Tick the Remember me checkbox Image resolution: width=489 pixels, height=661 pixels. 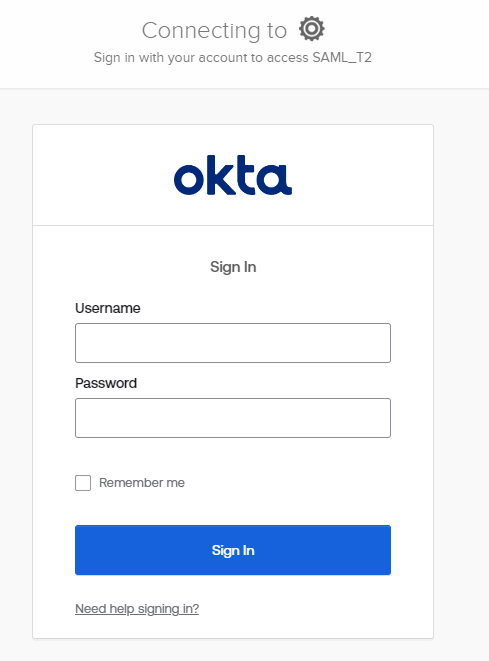[x=83, y=483]
